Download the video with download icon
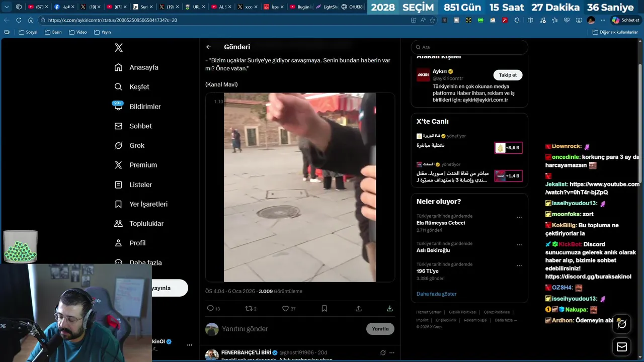Viewport: 644px width, 362px height. (x=389, y=308)
